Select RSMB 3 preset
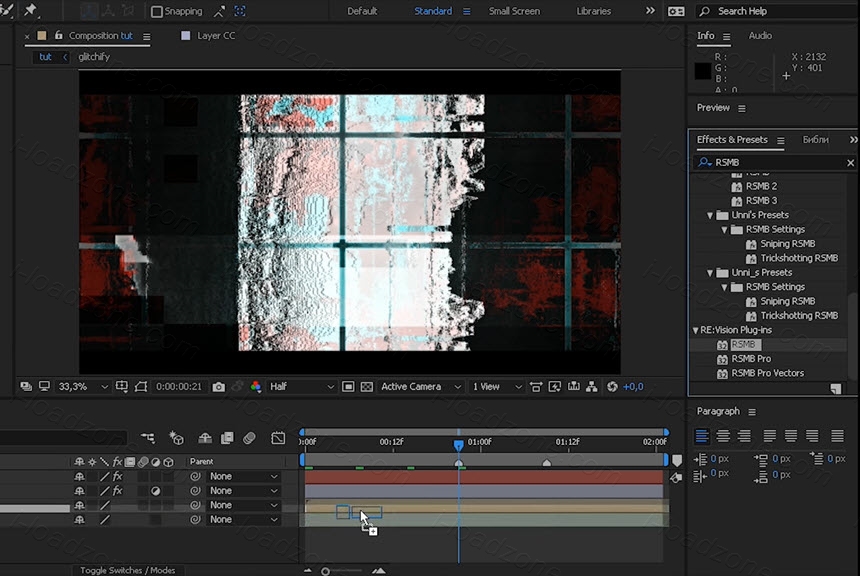 coord(761,201)
